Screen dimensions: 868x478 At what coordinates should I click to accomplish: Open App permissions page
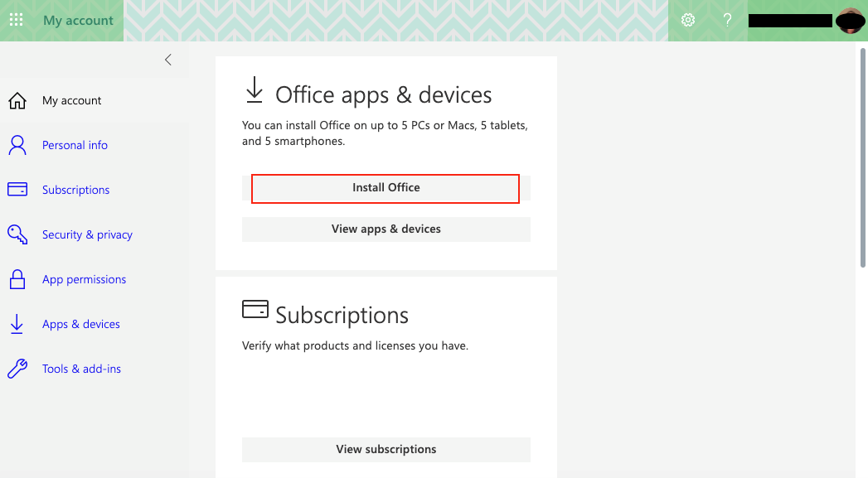(x=84, y=279)
